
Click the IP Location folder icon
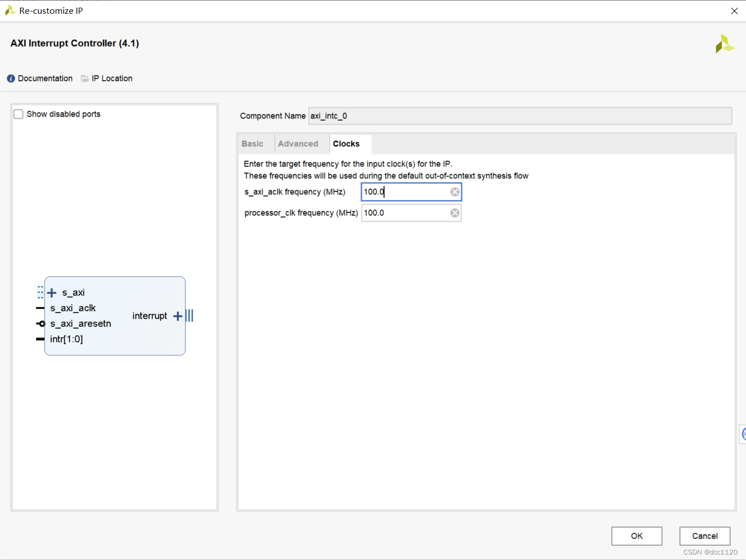85,78
